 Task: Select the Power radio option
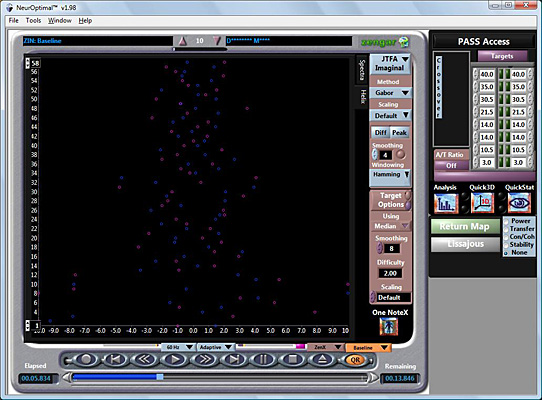tap(506, 221)
